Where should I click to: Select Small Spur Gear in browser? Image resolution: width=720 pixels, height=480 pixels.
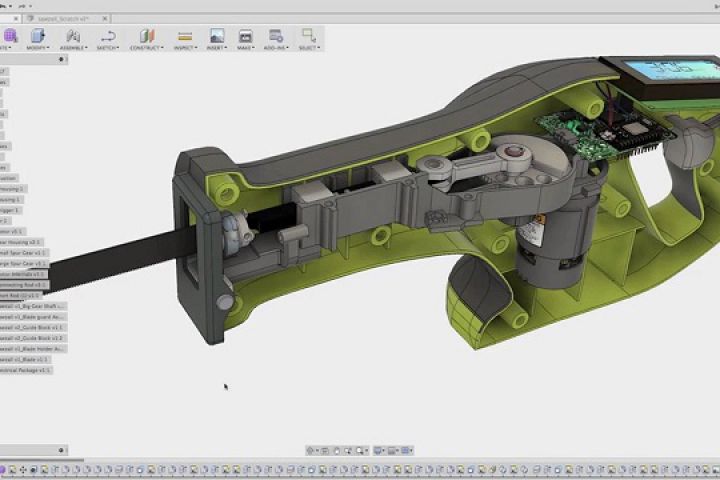(22, 252)
